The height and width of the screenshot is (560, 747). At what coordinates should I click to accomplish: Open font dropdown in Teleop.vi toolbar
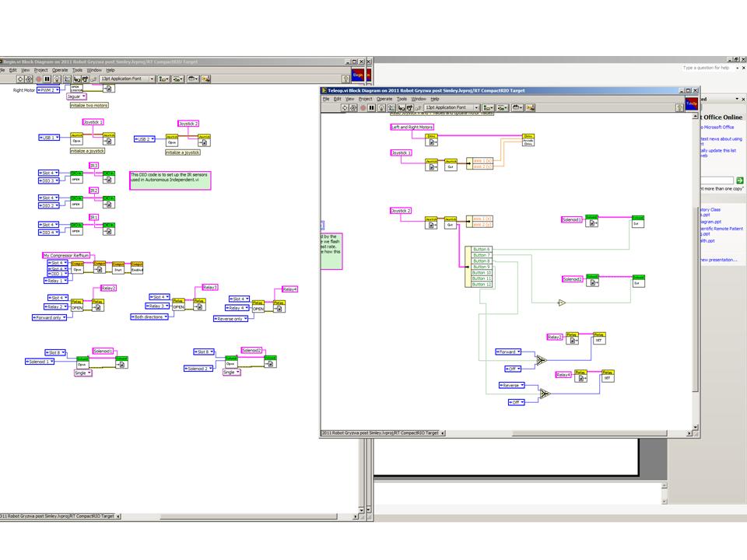[451, 108]
